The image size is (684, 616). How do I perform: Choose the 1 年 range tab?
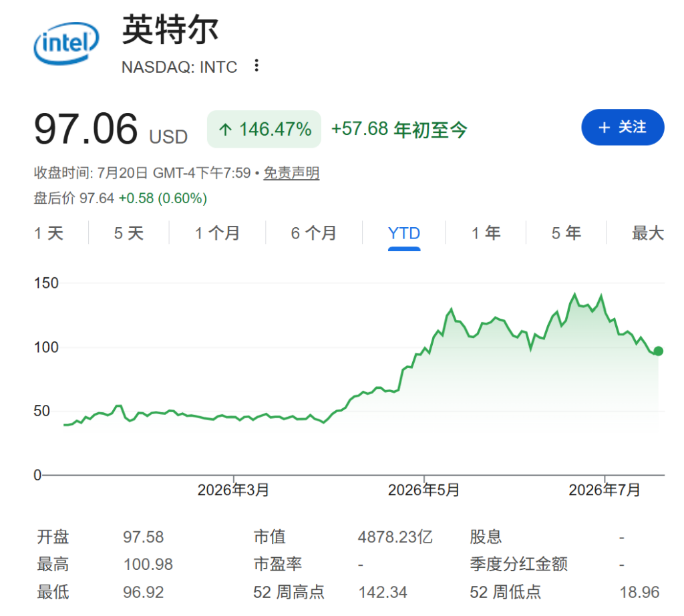pos(486,233)
